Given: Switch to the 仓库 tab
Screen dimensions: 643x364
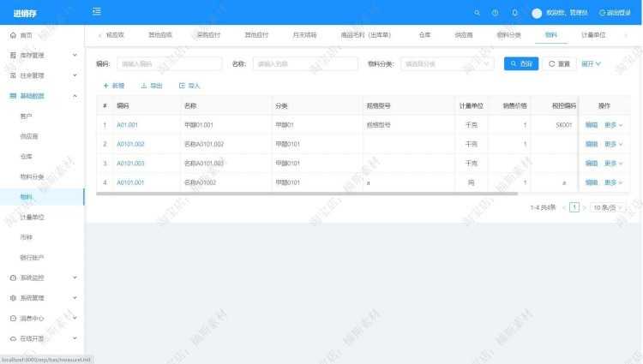Looking at the screenshot, I should [x=425, y=35].
